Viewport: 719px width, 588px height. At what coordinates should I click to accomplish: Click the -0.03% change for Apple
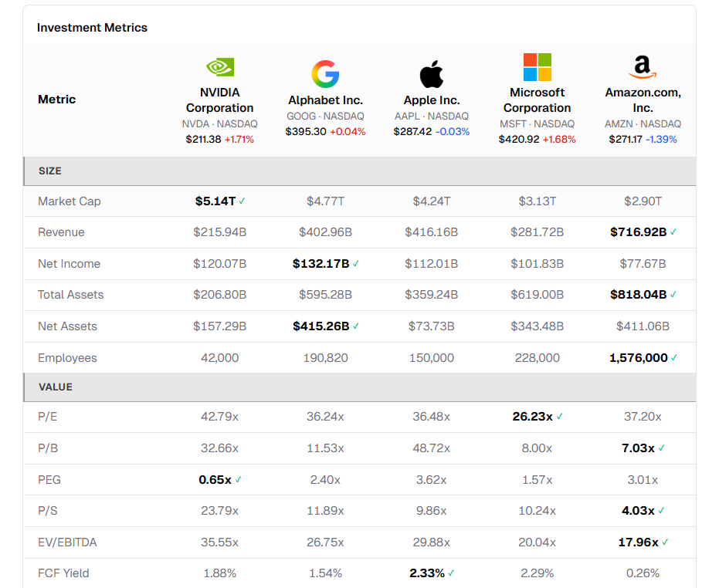click(453, 131)
